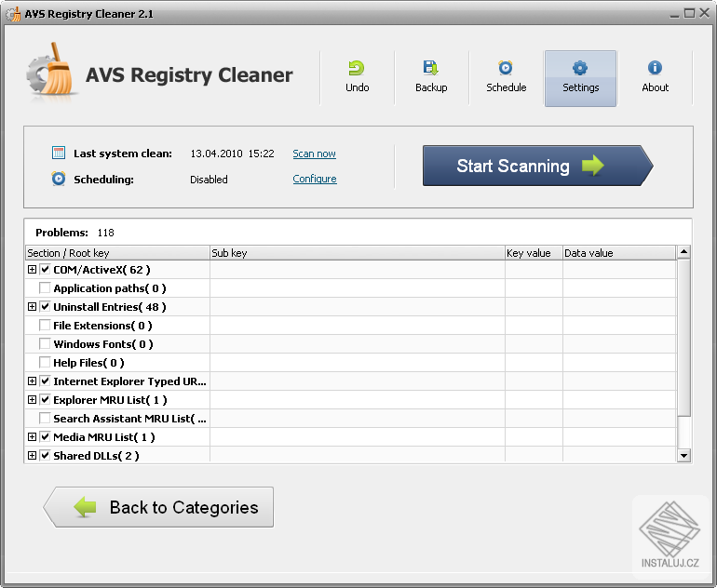Check the Help Files checkbox
The height and width of the screenshot is (588, 717).
point(45,362)
